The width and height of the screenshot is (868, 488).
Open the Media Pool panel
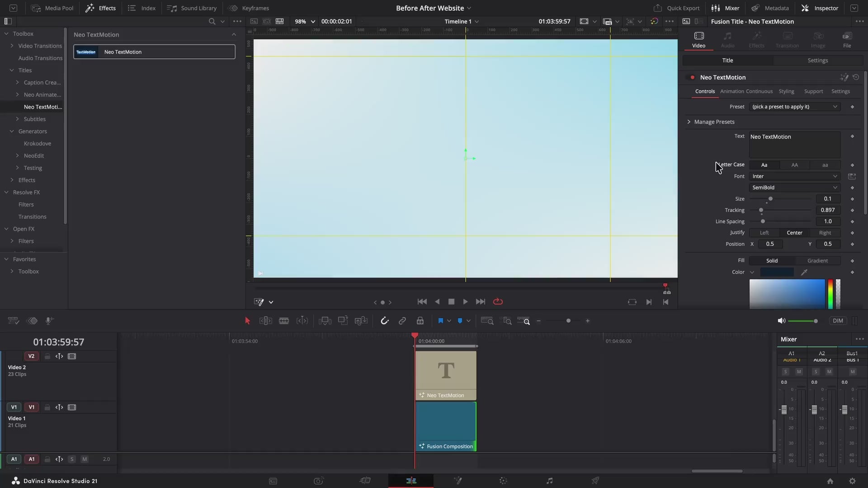click(x=52, y=8)
